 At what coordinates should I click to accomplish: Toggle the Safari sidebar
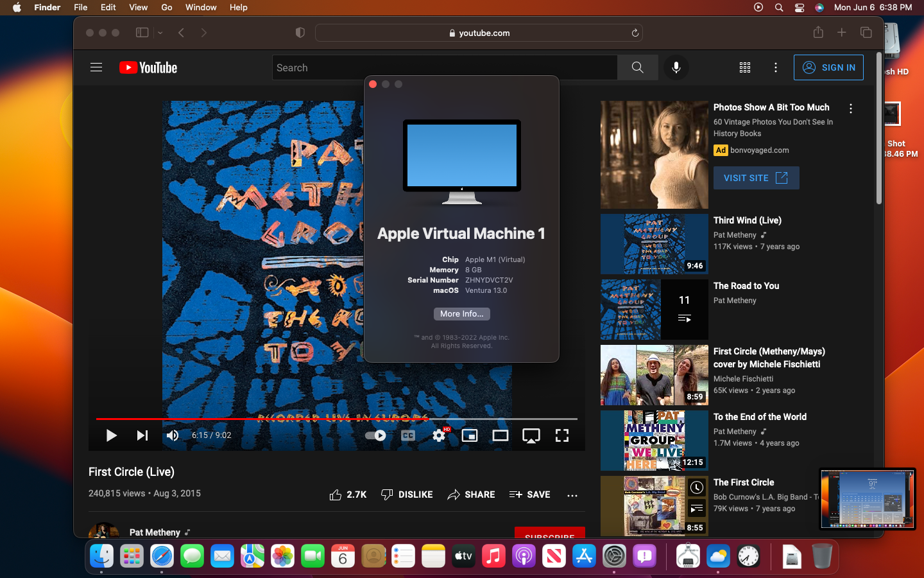142,33
